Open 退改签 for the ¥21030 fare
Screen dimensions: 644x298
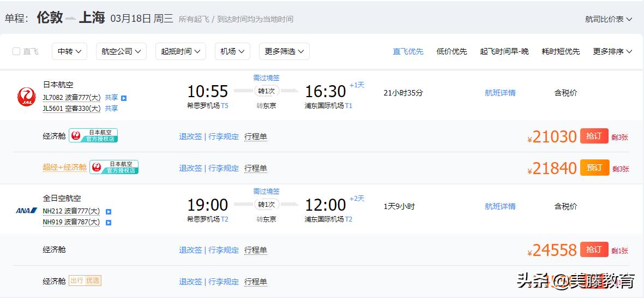(190, 136)
